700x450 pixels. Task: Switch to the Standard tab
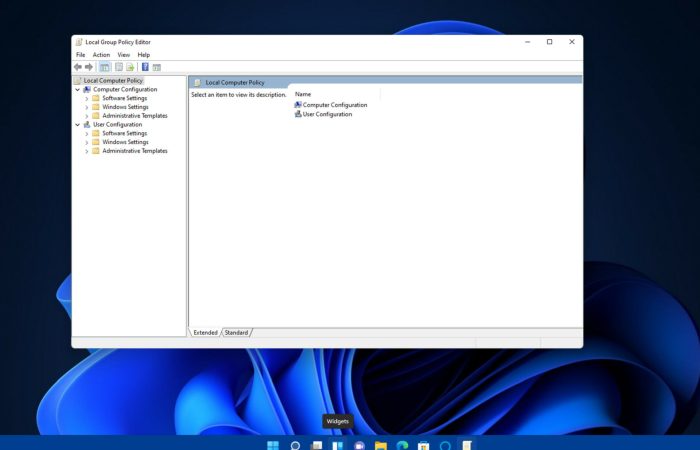pos(236,333)
